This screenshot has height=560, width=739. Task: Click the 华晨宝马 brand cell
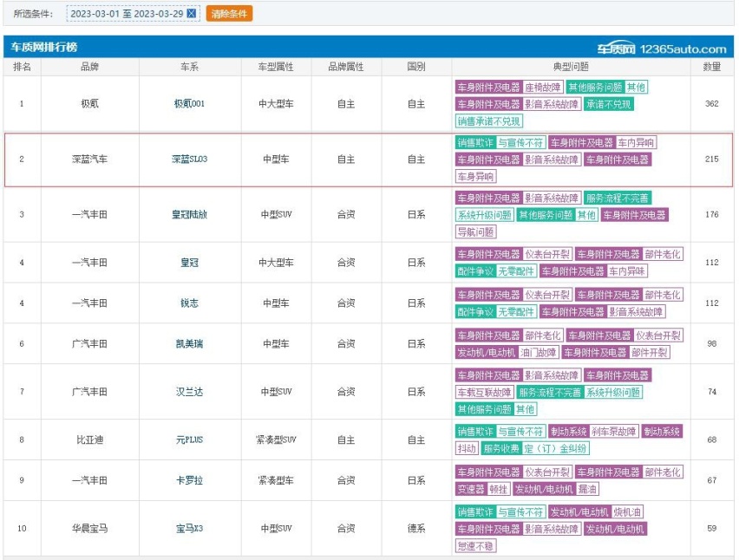pyautogui.click(x=89, y=529)
